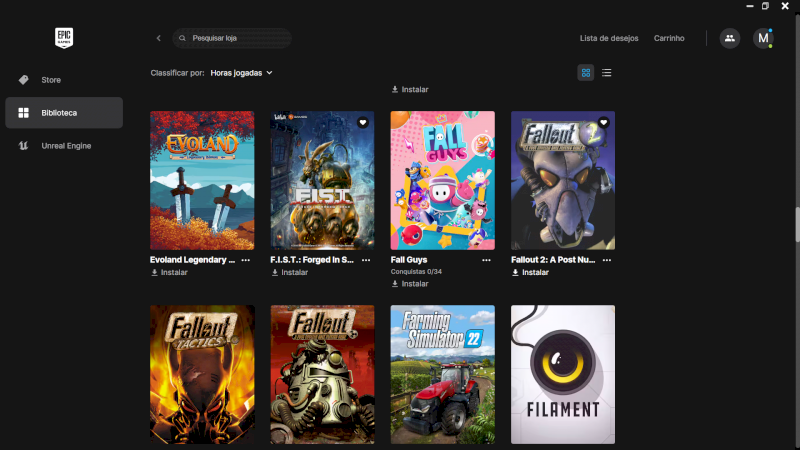Go to the Store section
The width and height of the screenshot is (800, 450).
pyautogui.click(x=64, y=80)
